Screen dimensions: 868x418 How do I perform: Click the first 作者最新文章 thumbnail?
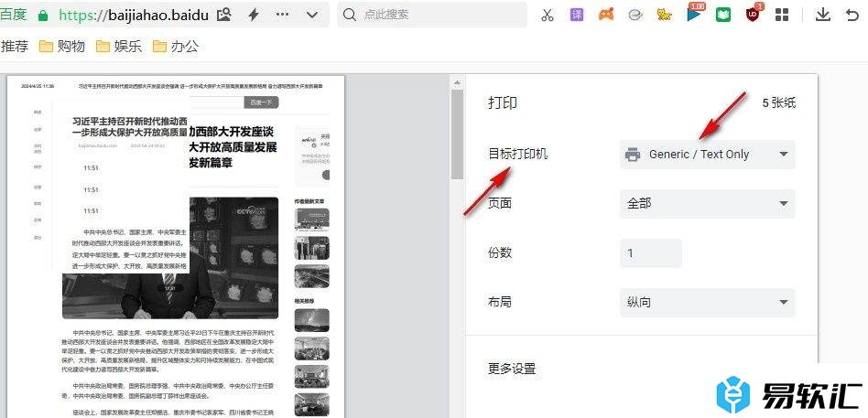click(x=311, y=220)
